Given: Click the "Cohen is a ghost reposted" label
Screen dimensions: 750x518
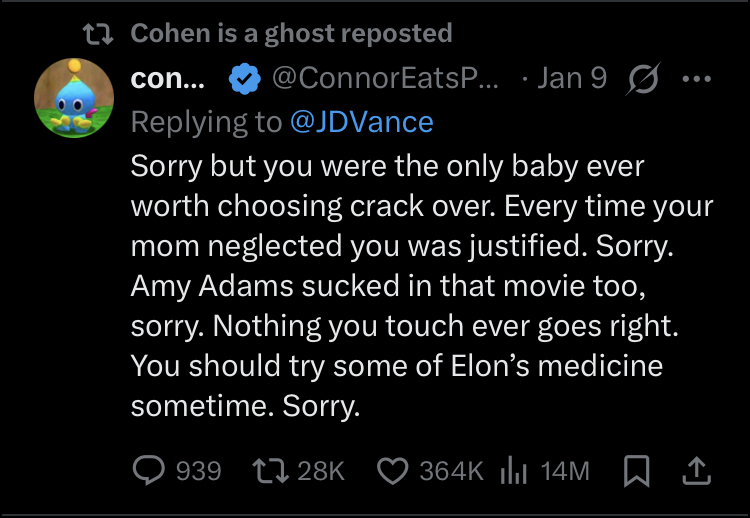Looking at the screenshot, I should (291, 33).
